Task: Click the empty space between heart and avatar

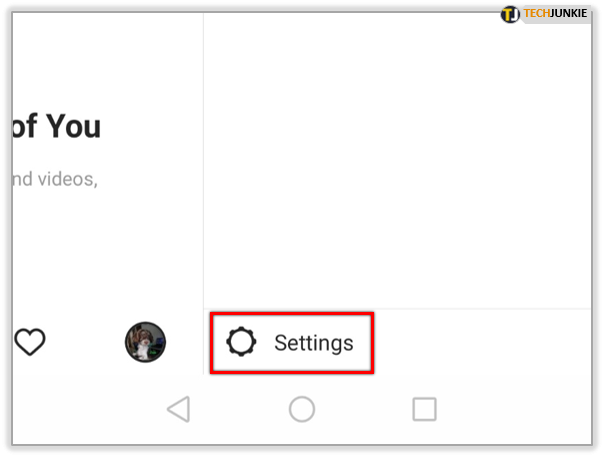Action: coord(85,342)
